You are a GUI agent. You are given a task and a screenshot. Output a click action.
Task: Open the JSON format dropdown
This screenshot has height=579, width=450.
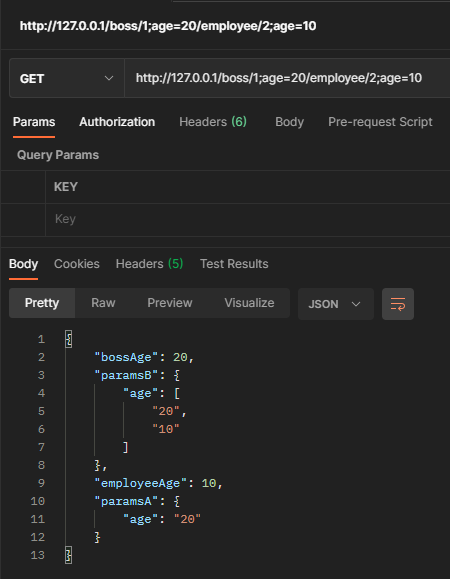click(336, 304)
